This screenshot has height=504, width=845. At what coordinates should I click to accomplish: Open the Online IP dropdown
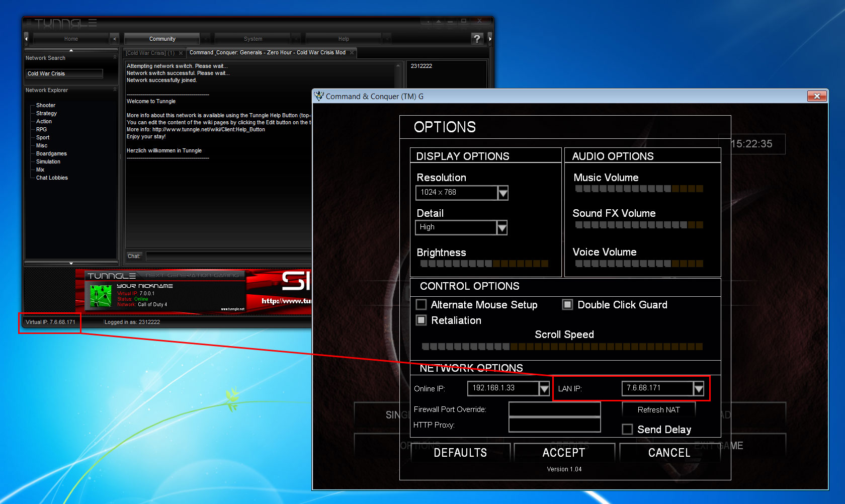pyautogui.click(x=544, y=388)
